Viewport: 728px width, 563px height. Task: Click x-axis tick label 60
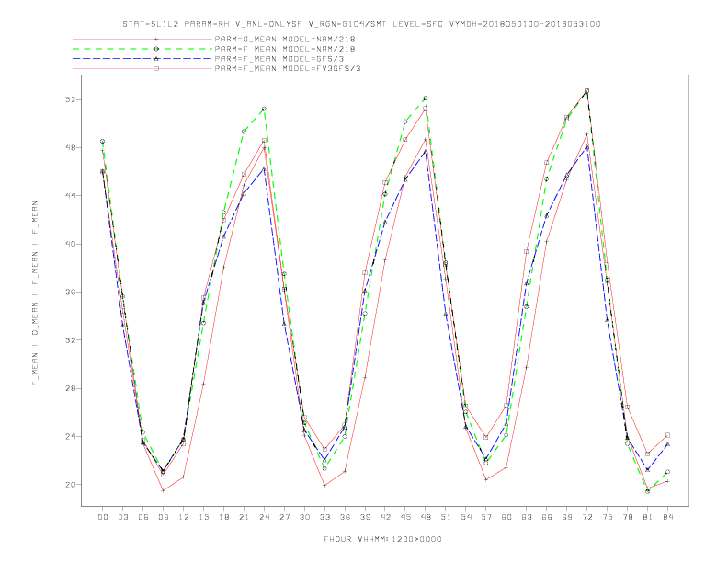[x=506, y=517]
